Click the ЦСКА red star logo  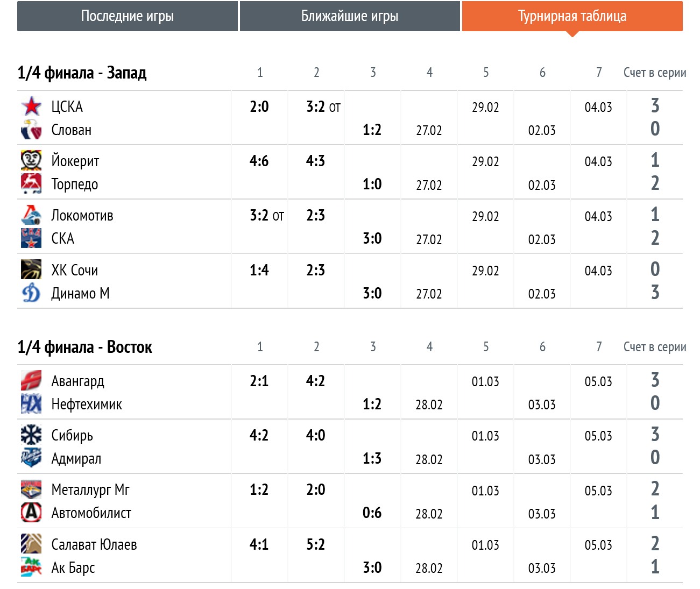pos(31,107)
